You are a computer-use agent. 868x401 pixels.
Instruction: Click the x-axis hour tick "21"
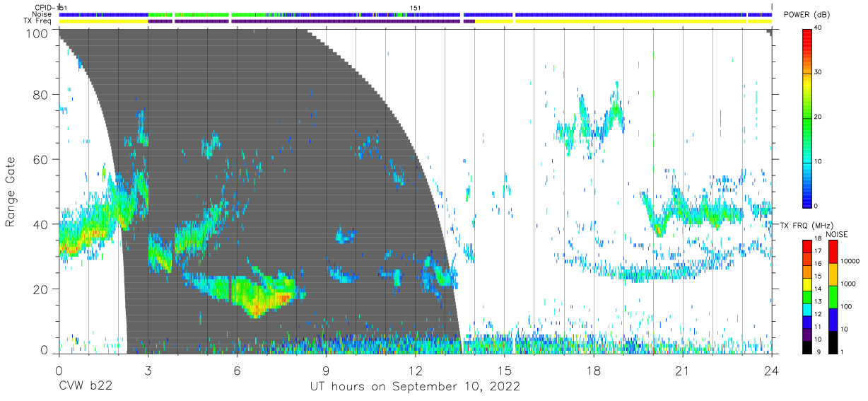pos(682,371)
